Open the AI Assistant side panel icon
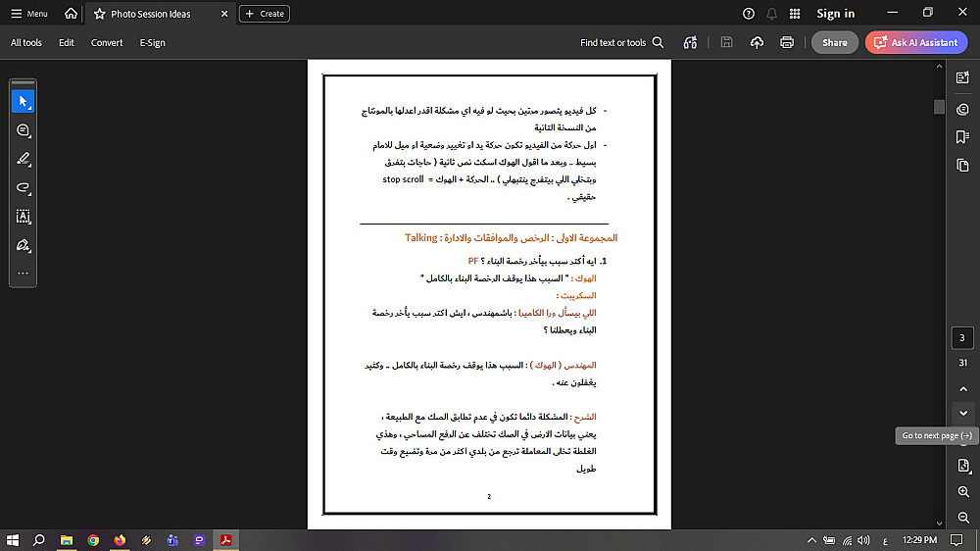The height and width of the screenshot is (551, 980). coord(962,77)
